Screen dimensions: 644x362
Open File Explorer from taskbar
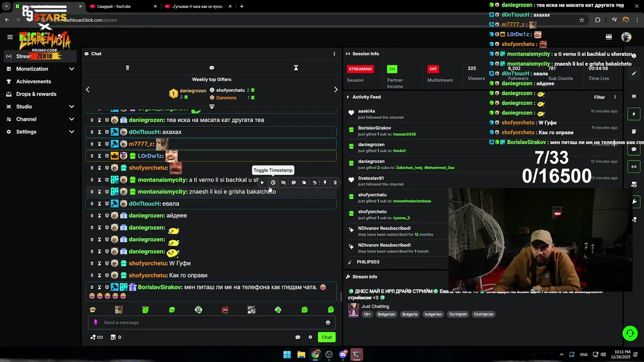(301, 354)
